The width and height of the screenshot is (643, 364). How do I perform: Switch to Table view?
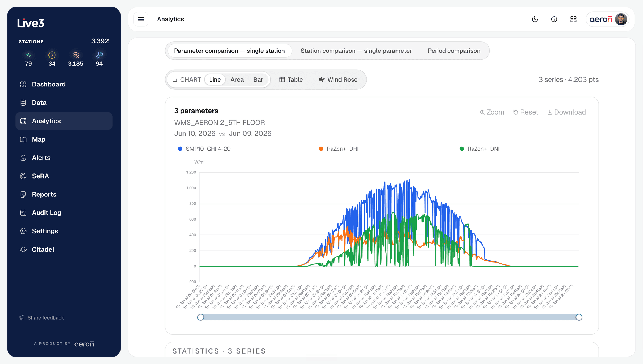point(291,79)
